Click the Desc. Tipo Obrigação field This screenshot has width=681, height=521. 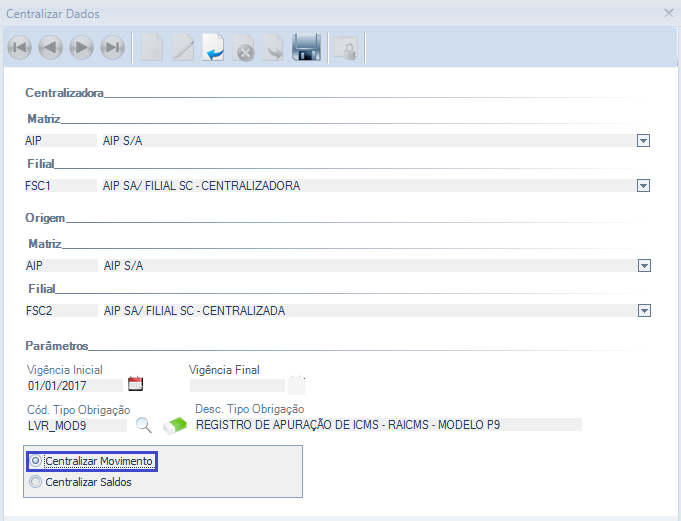coord(388,425)
